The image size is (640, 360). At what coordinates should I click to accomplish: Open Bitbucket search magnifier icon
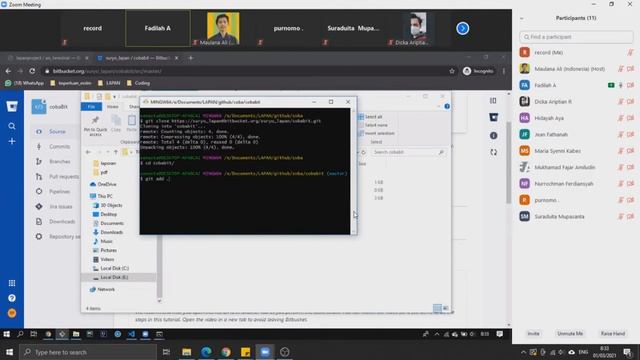[12, 126]
